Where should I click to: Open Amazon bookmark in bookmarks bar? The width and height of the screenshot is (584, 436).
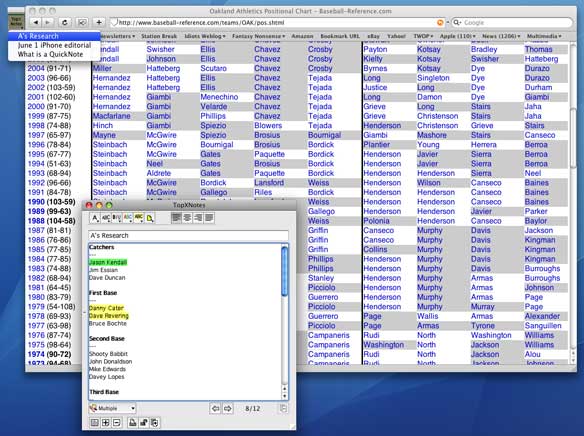pos(302,36)
